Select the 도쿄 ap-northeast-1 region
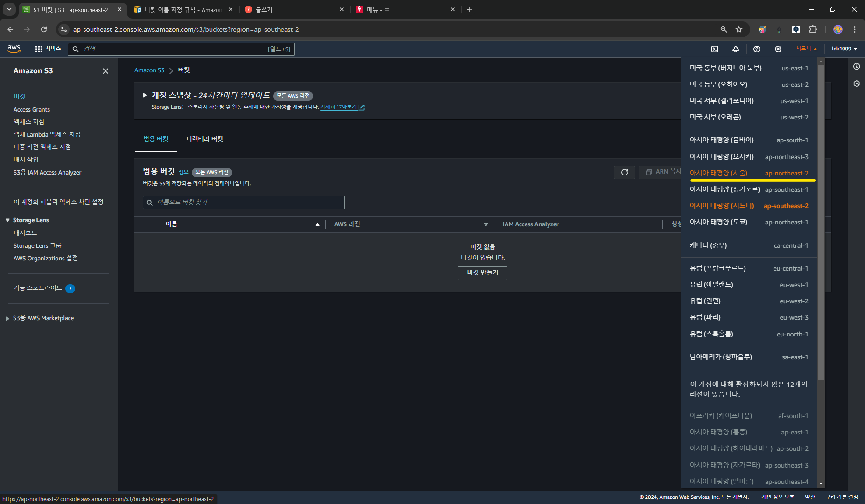 tap(749, 222)
